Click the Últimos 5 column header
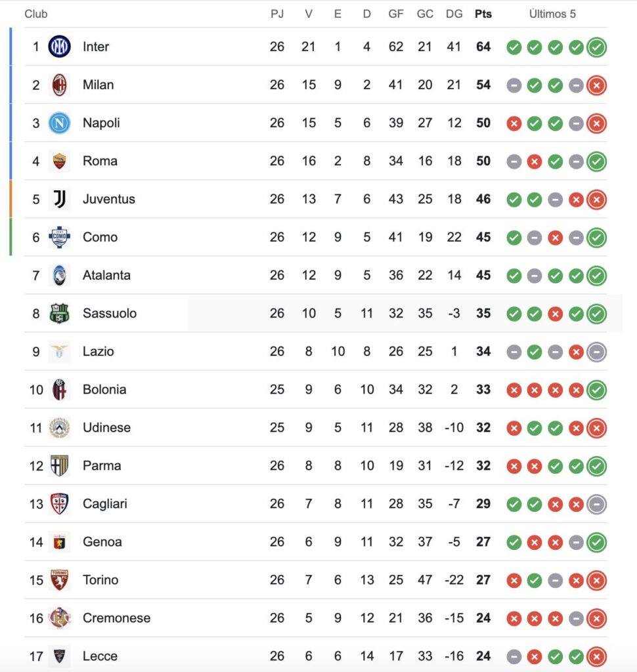This screenshot has width=637, height=672. (552, 14)
